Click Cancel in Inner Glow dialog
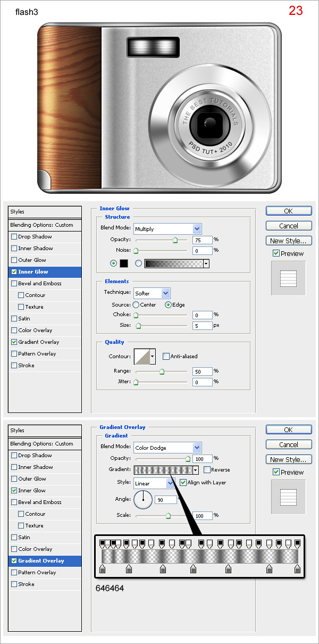Image resolution: width=319 pixels, height=644 pixels. pos(289,226)
